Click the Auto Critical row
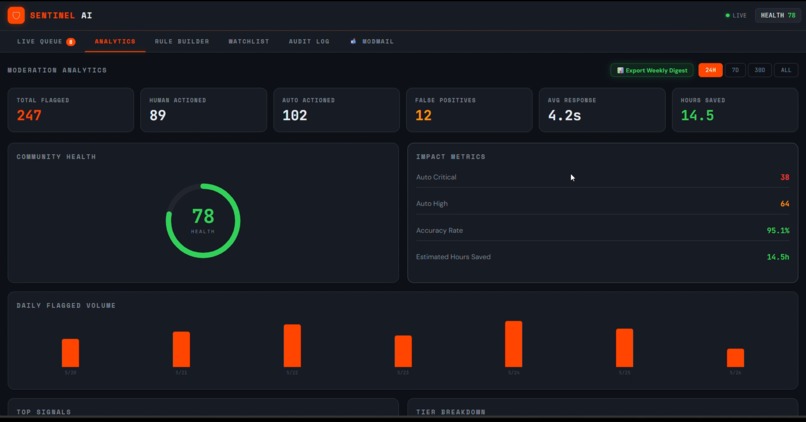This screenshot has width=806, height=422. click(x=602, y=177)
